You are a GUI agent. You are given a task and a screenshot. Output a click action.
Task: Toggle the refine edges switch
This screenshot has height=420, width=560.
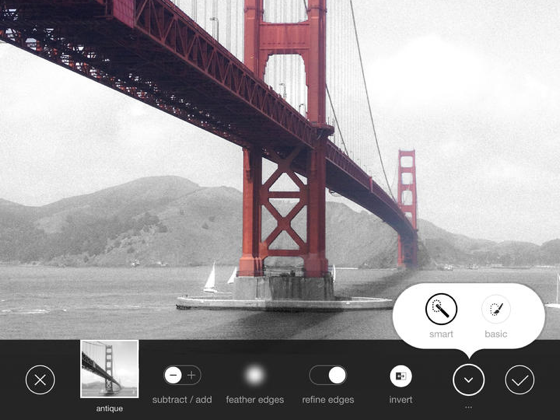328,375
